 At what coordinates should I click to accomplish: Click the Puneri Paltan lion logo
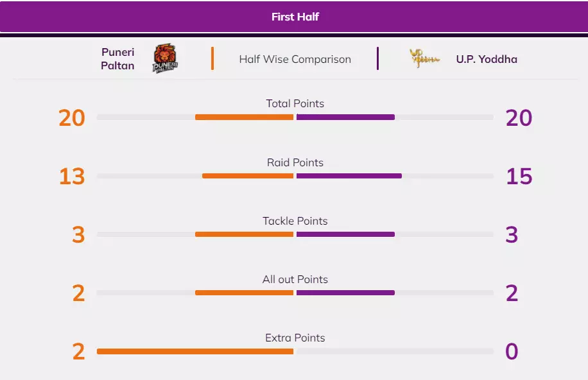pos(165,58)
